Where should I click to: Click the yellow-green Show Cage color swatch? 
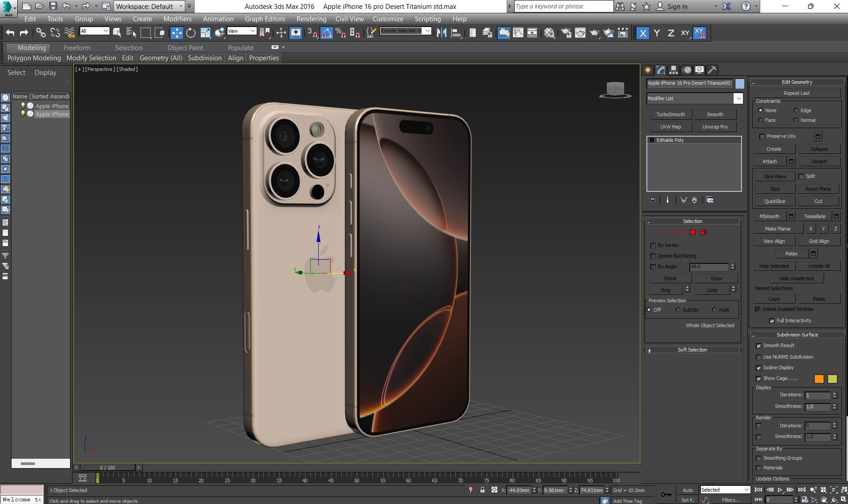pyautogui.click(x=832, y=379)
